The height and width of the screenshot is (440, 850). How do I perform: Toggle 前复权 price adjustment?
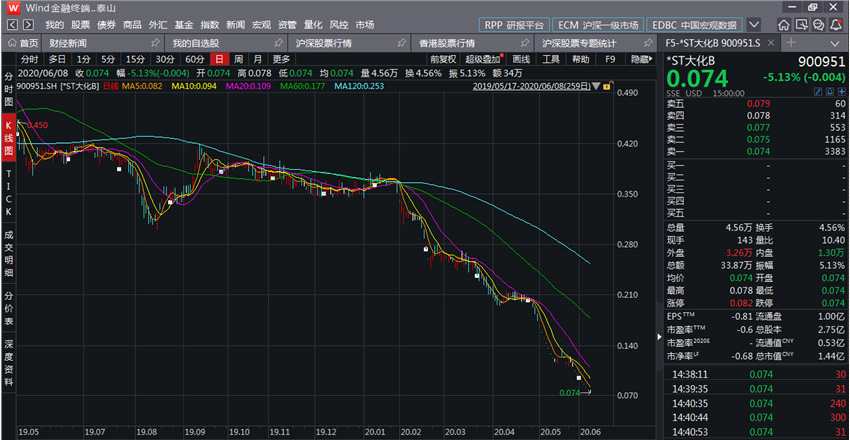444,59
